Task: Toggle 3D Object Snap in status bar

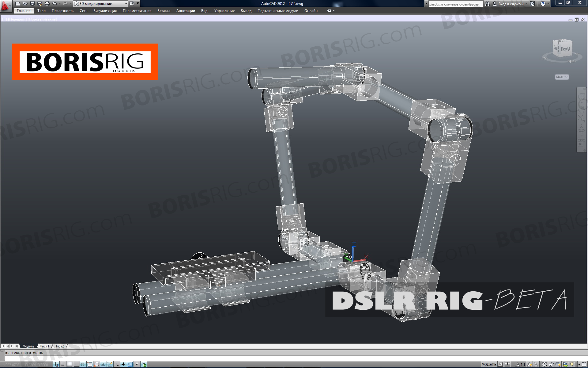Action: pos(96,364)
